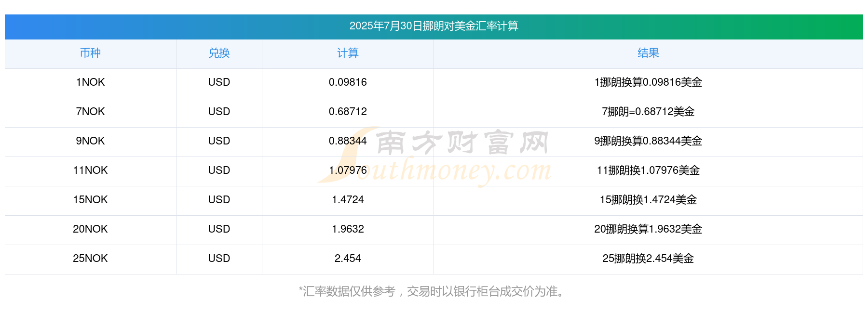Click USD in the 11NOK row
Screen dimensions: 868x313
click(219, 170)
